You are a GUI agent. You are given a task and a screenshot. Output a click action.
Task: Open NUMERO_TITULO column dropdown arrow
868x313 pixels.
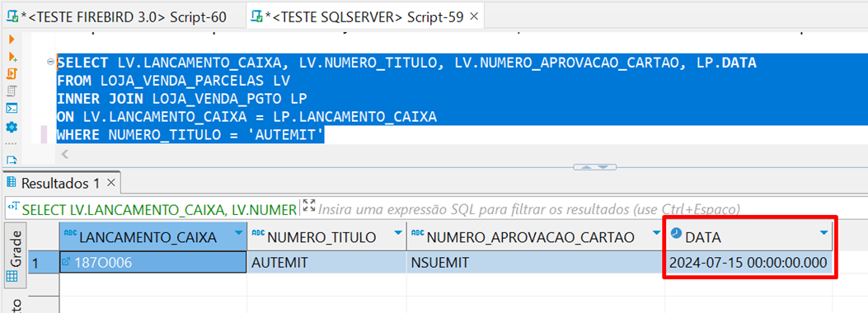point(397,233)
